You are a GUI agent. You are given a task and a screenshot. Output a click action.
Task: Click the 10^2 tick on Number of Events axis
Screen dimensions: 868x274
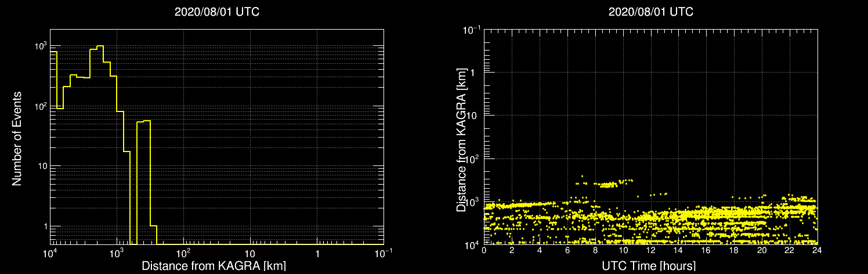(x=41, y=106)
